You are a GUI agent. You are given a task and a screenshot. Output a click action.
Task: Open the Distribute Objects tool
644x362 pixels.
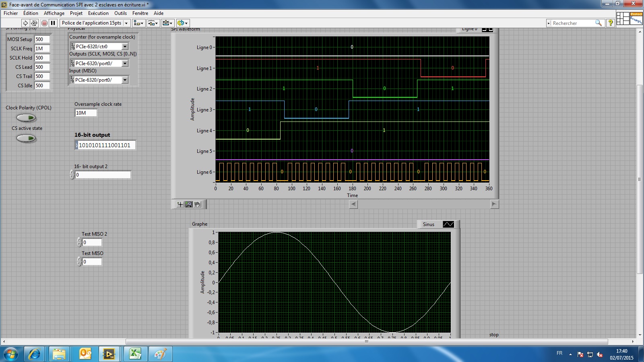point(153,23)
